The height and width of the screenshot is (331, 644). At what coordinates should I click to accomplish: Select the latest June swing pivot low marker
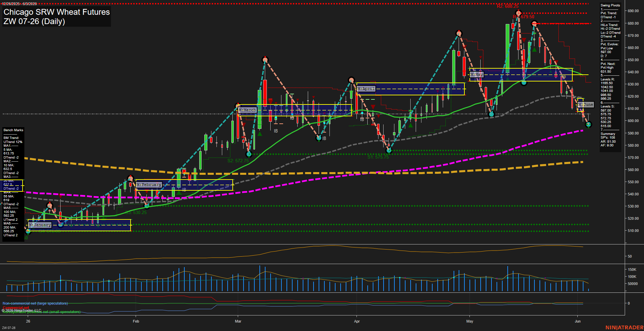tap(588, 125)
